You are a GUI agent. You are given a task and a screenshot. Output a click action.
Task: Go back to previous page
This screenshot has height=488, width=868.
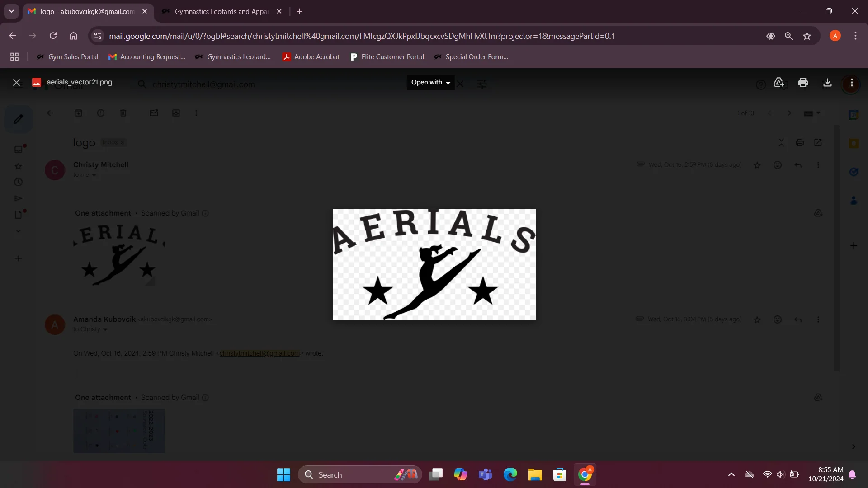[13, 36]
